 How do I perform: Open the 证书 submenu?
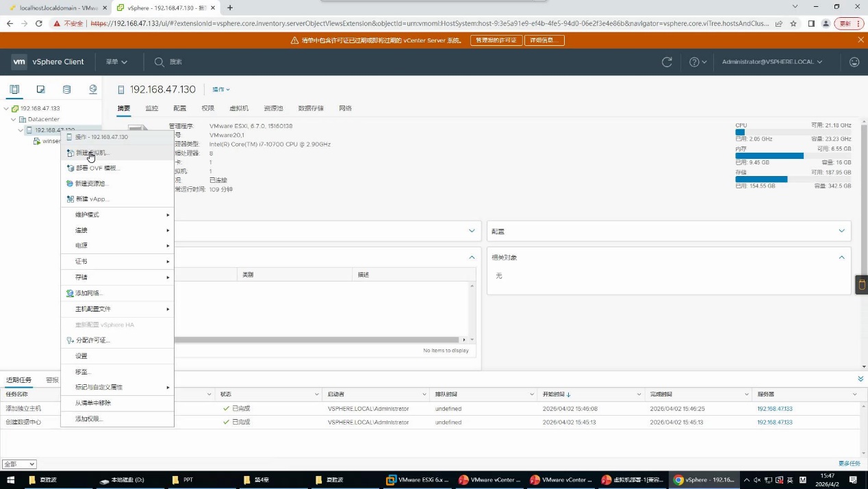click(117, 262)
